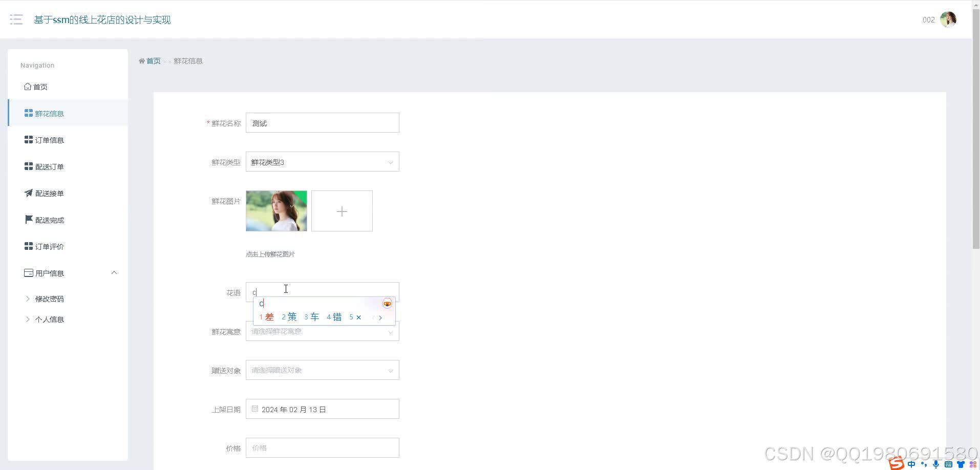This screenshot has height=470, width=980.
Task: Click the 配送订单 grid icon
Action: pos(29,166)
